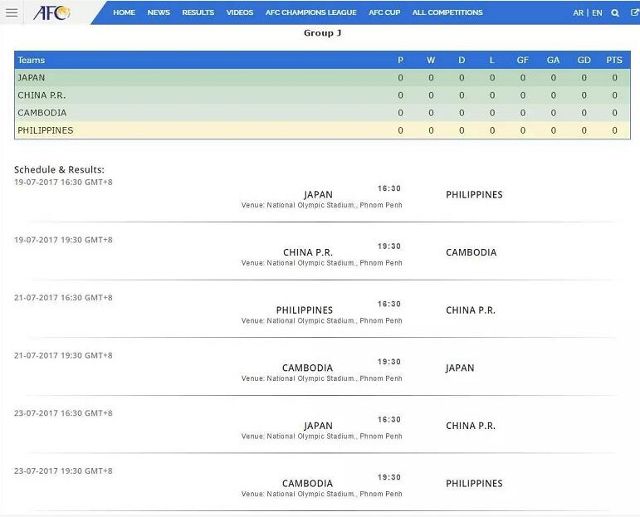640x517 pixels.
Task: Click the 19:30 kickoff time of China vs Cambodia
Action: pyautogui.click(x=389, y=246)
